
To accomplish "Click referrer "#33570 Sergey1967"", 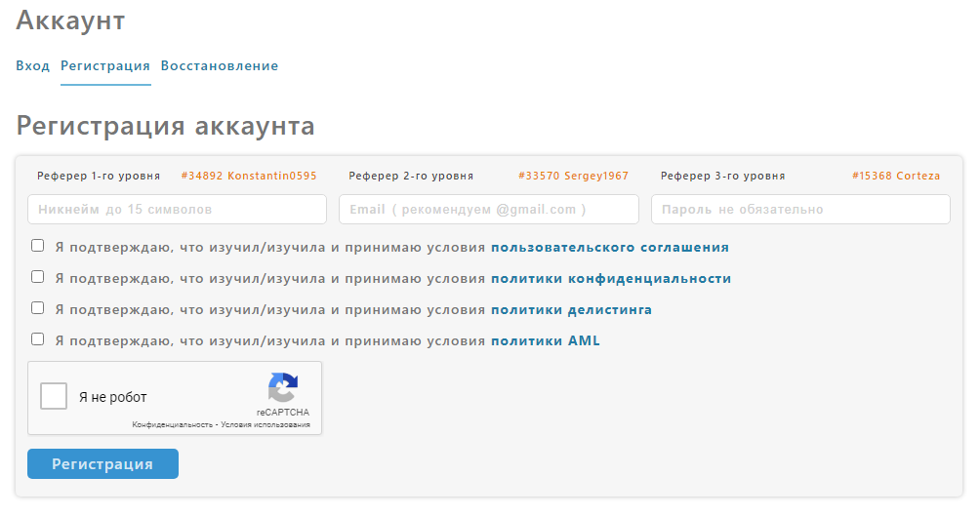I will point(573,177).
